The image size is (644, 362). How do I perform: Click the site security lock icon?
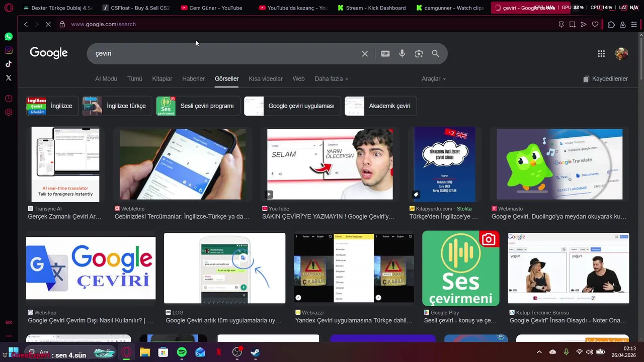click(x=62, y=24)
